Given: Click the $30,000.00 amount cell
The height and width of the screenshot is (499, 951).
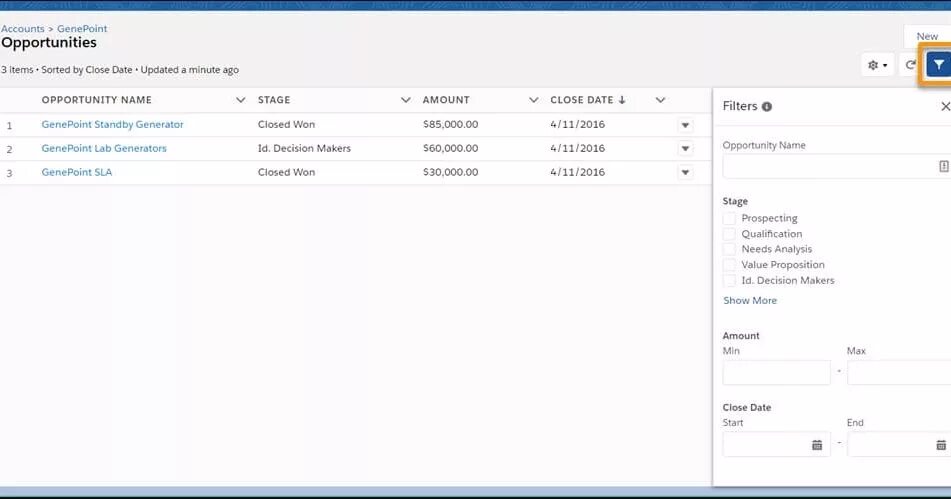Looking at the screenshot, I should tap(451, 172).
